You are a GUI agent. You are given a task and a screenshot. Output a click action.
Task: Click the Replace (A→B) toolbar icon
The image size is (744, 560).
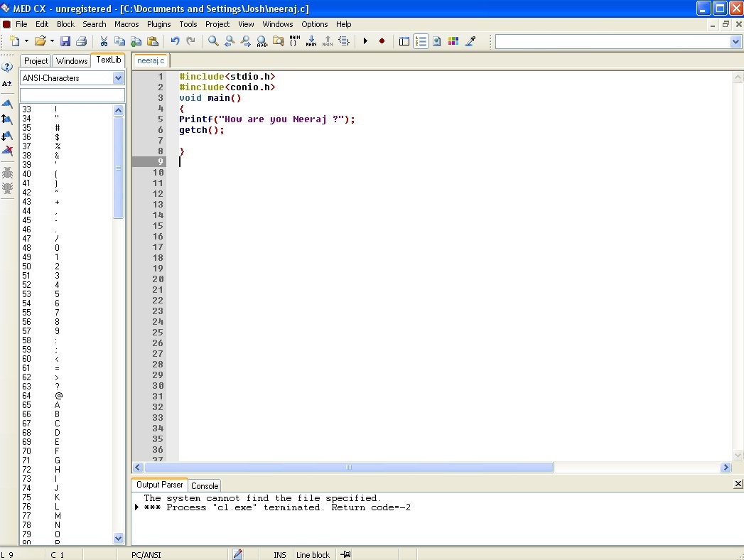(x=262, y=41)
